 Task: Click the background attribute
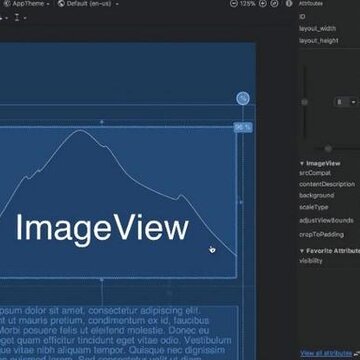[317, 195]
